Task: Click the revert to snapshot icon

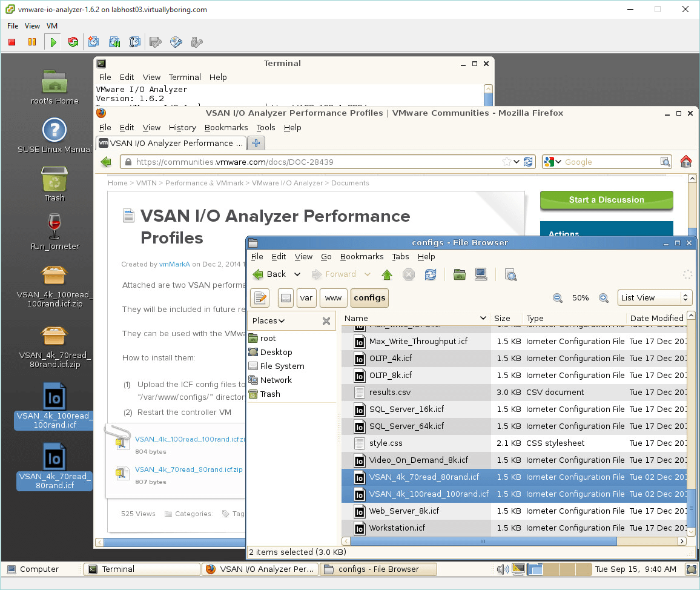Action: [x=114, y=42]
